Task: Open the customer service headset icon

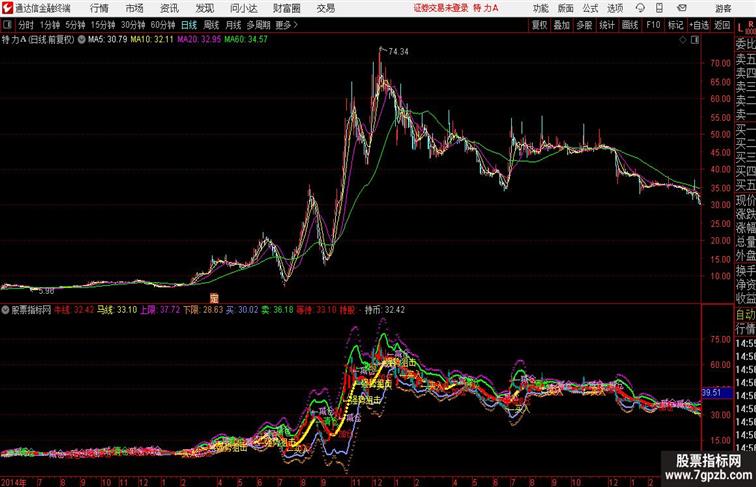Action: coord(640,8)
